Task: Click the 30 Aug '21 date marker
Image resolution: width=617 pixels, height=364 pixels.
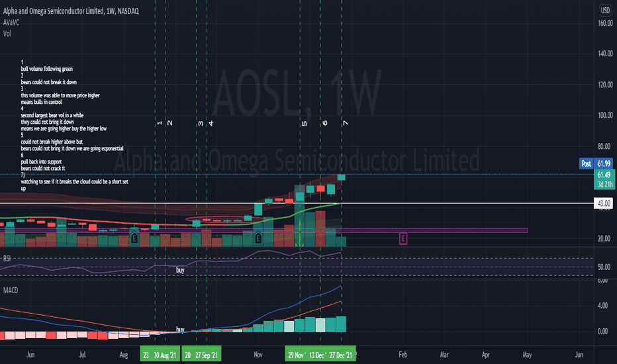Action: [x=165, y=355]
